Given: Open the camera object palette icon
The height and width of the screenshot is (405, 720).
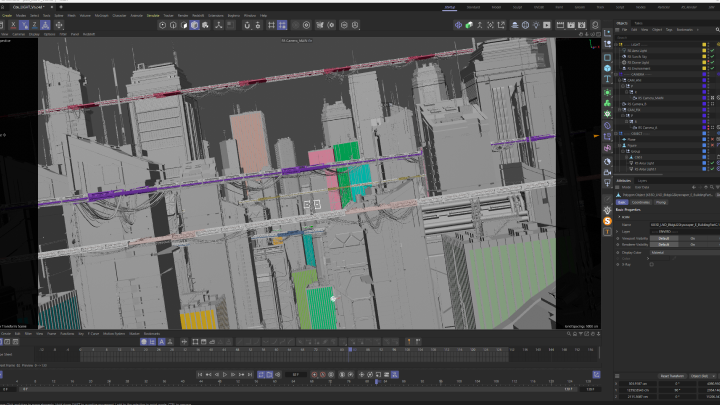Looking at the screenshot, I should (x=608, y=172).
